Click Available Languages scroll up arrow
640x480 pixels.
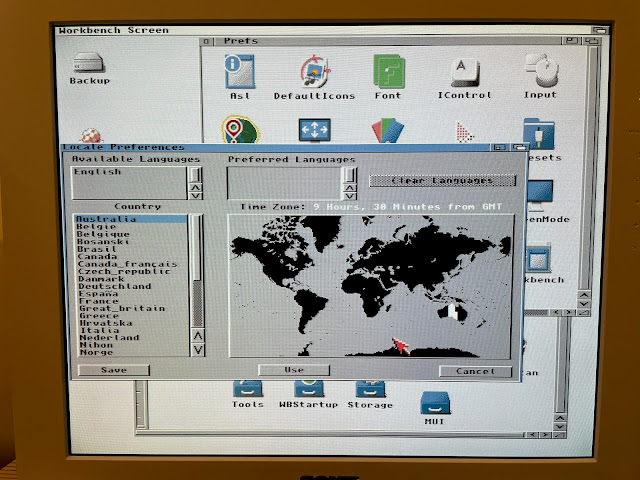(x=196, y=187)
